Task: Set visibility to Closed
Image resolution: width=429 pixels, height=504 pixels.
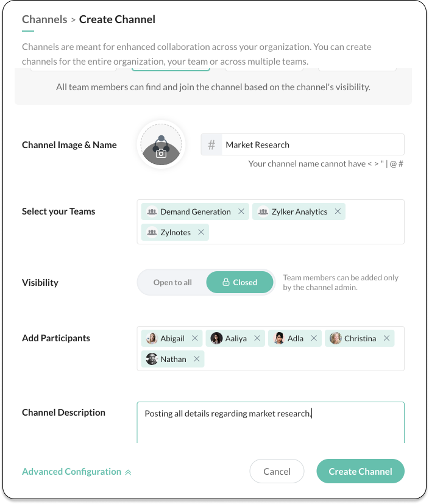Action: [x=239, y=283]
